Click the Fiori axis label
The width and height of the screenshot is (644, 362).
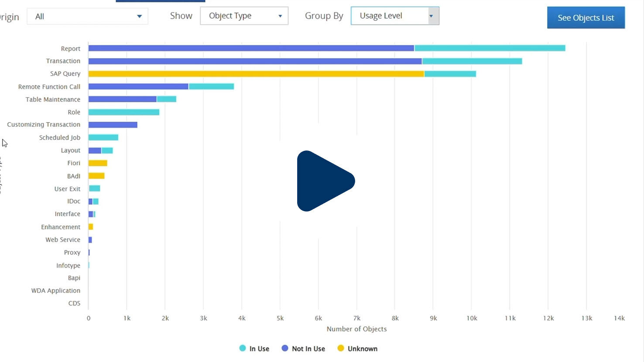click(x=74, y=163)
